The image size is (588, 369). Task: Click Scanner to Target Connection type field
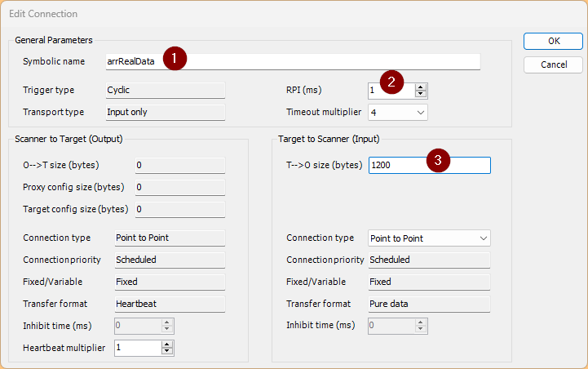tap(168, 238)
